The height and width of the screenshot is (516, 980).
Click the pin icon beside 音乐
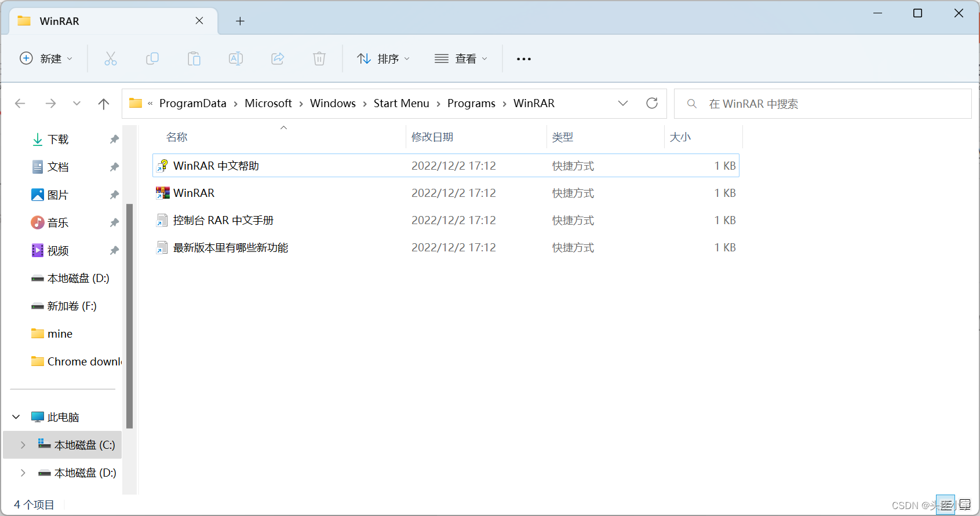tap(114, 222)
